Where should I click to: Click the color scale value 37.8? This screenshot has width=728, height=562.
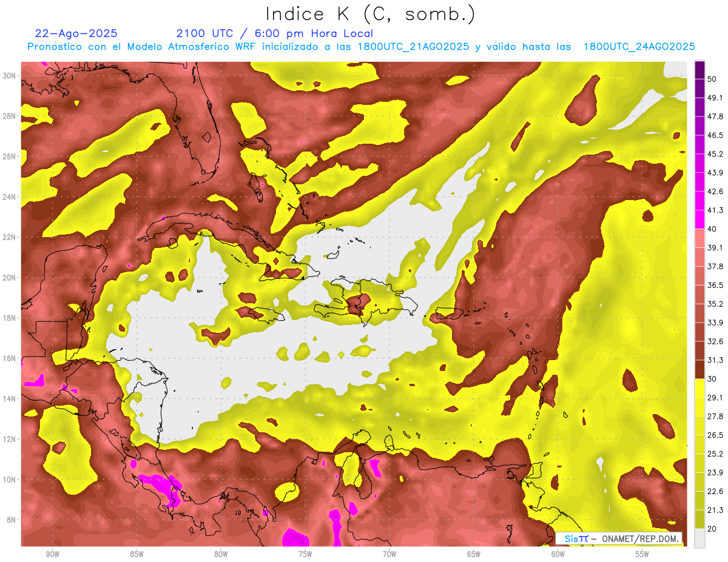pyautogui.click(x=715, y=266)
